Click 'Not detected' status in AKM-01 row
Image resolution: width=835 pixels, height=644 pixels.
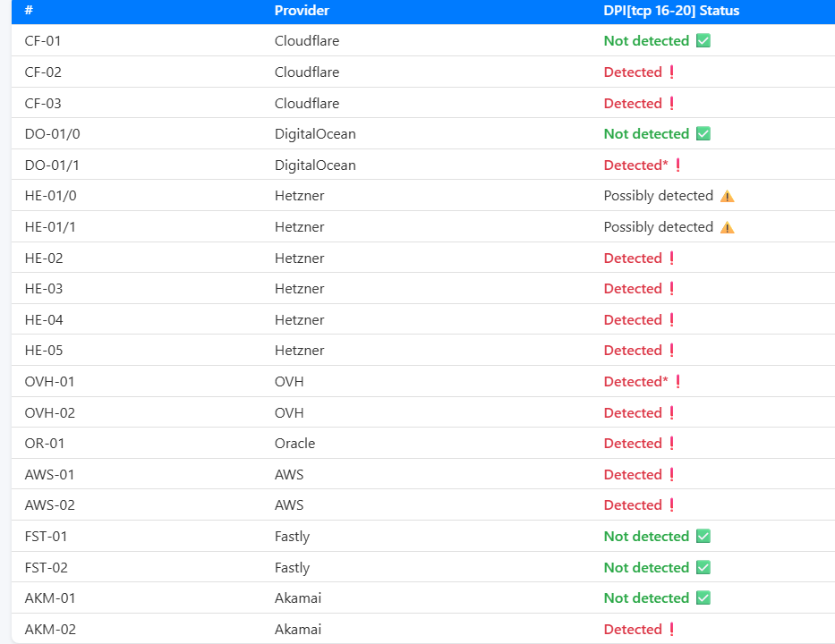(646, 598)
